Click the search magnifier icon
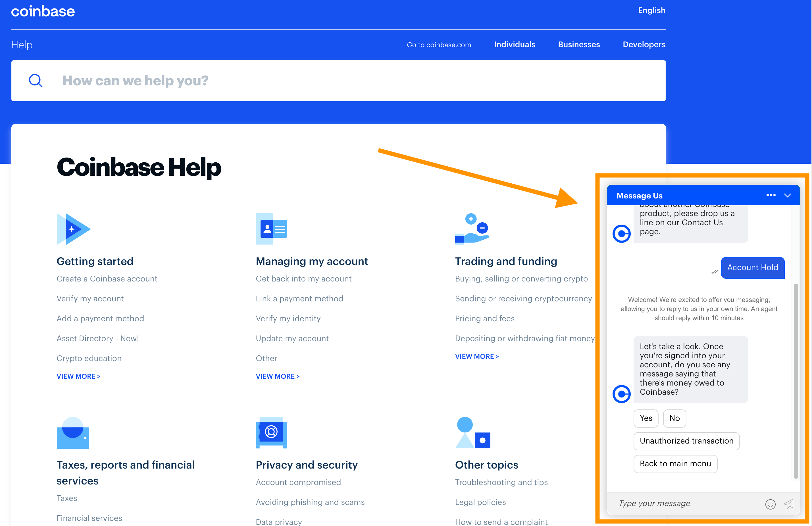812x526 pixels. tap(35, 80)
